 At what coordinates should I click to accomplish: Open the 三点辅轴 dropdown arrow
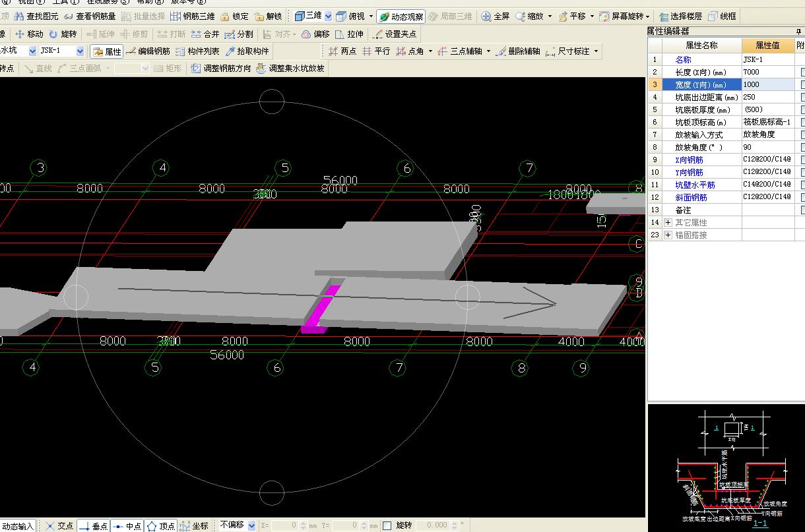pos(488,51)
